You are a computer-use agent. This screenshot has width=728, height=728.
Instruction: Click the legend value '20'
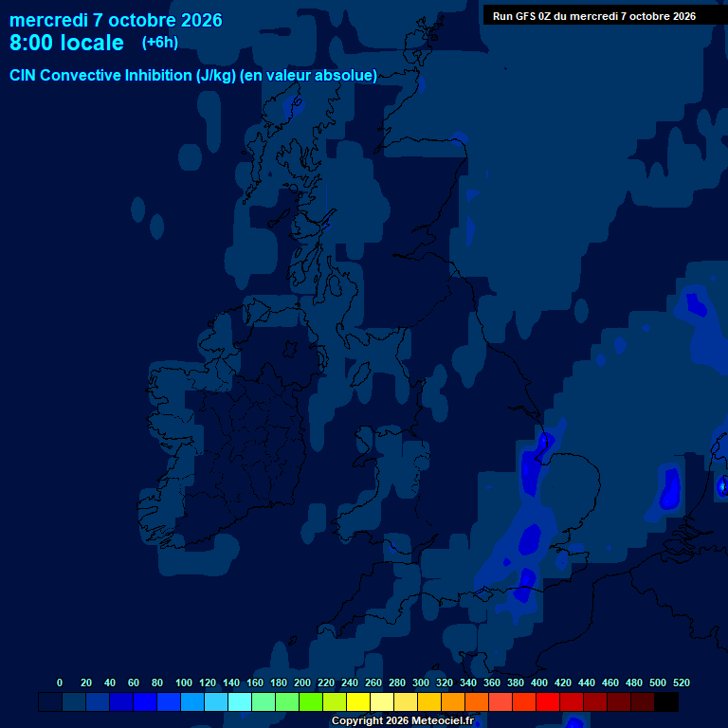click(x=86, y=682)
